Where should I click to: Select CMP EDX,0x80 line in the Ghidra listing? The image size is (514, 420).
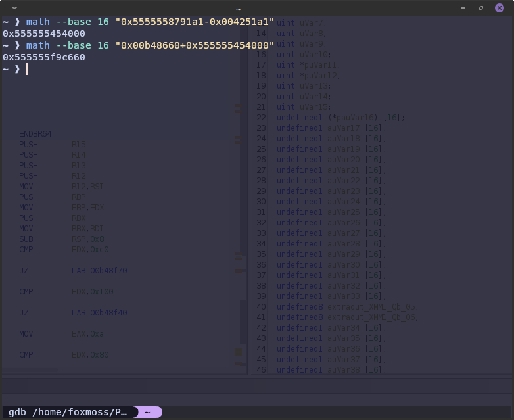click(x=64, y=354)
